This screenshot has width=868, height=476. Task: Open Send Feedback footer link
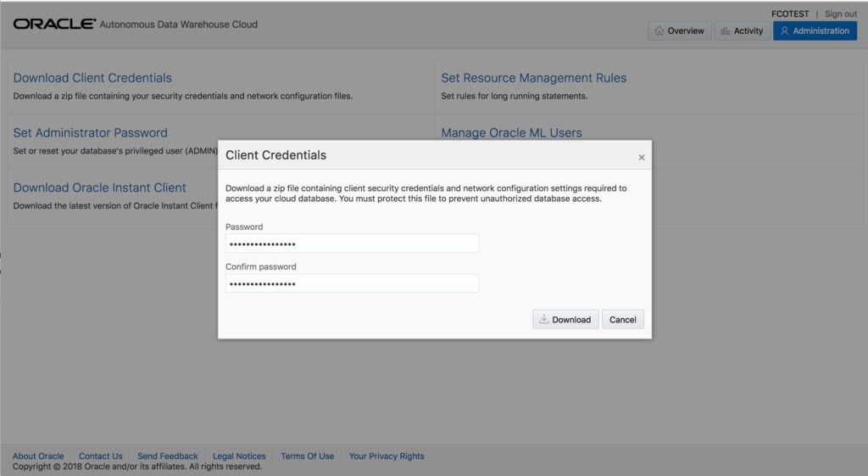pyautogui.click(x=168, y=456)
